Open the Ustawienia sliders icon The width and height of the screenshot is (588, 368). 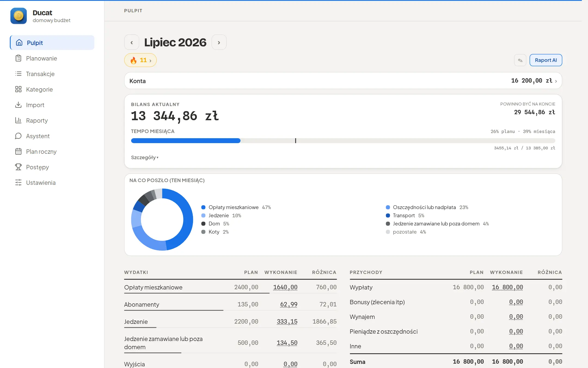pos(18,183)
